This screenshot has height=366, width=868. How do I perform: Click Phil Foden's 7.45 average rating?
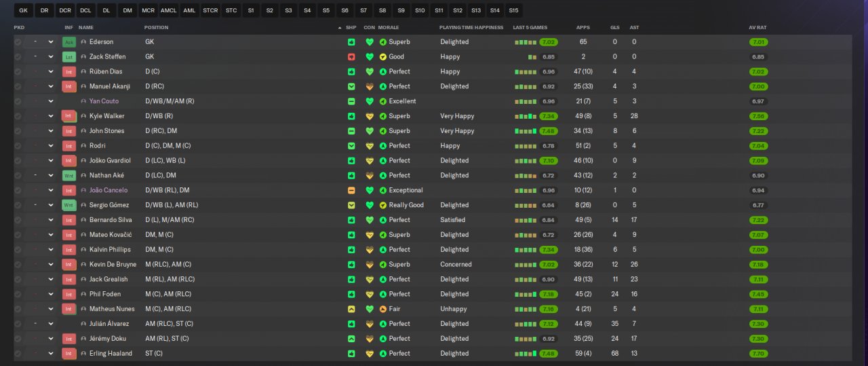758,294
